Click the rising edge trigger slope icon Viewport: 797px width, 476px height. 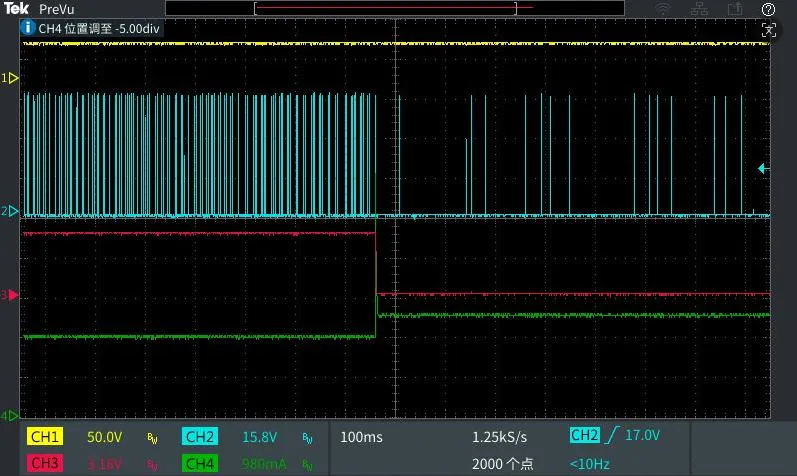coord(612,435)
